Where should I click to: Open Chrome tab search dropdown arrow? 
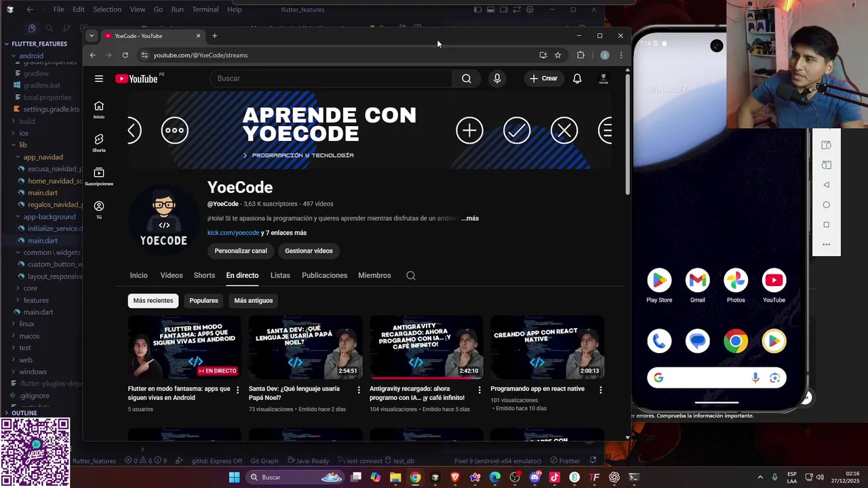click(92, 36)
